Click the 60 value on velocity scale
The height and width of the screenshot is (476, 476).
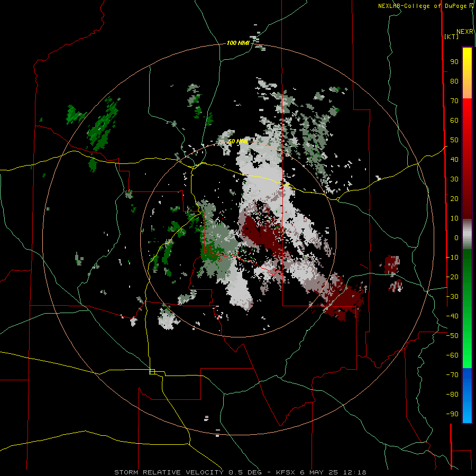coord(454,120)
